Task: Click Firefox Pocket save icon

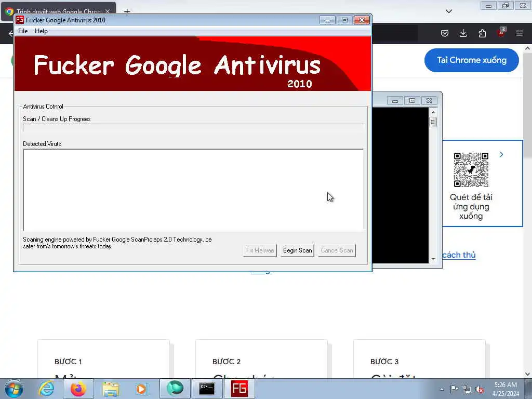Action: (445, 33)
